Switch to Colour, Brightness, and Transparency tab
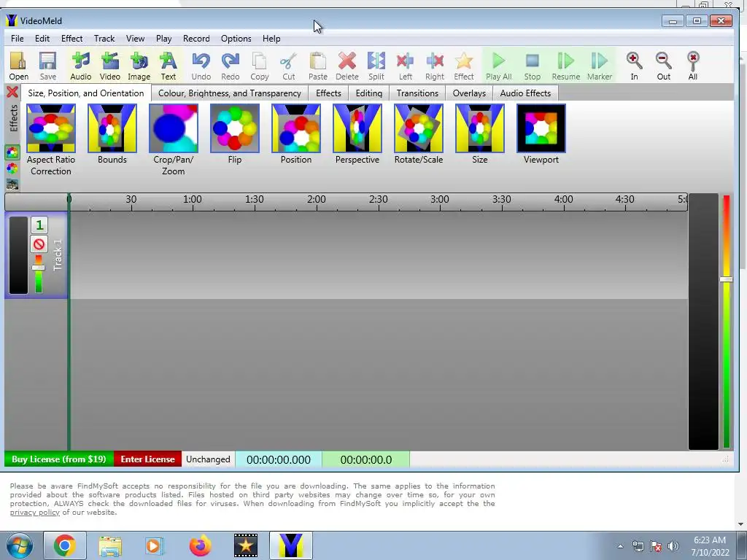The height and width of the screenshot is (560, 747). tap(230, 93)
